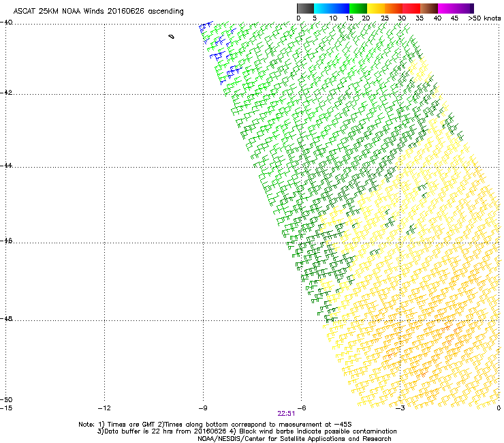The width and height of the screenshot is (504, 443).
Task: Click the NOAA/NESDIS Center for Satellite Applications credit
Action: (294, 439)
